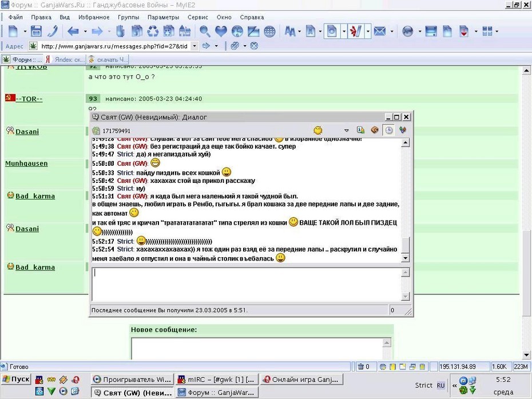Open dropdown arrow in ICQ dialog toolbar

pos(347,130)
